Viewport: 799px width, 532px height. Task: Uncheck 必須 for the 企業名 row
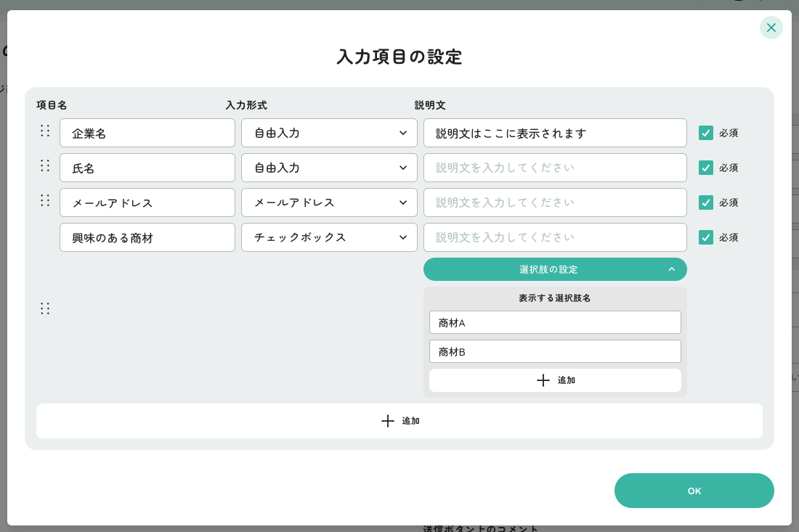tap(705, 133)
